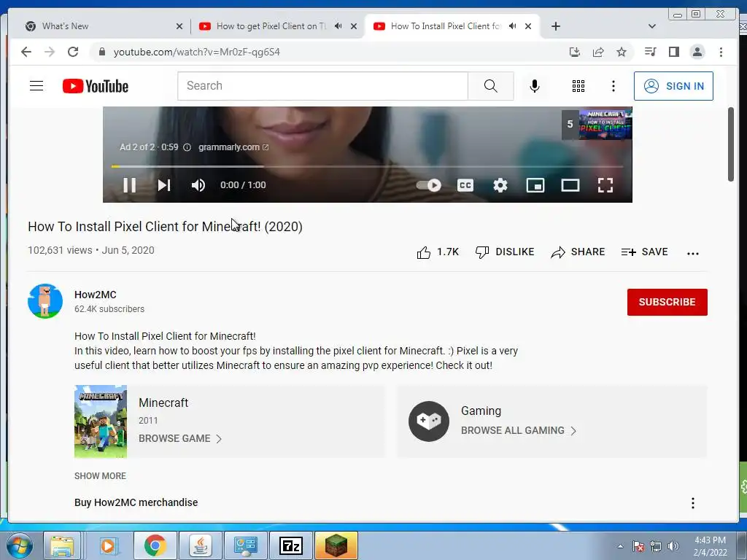Show hidden system tray icons arrow
747x560 pixels.
620,546
